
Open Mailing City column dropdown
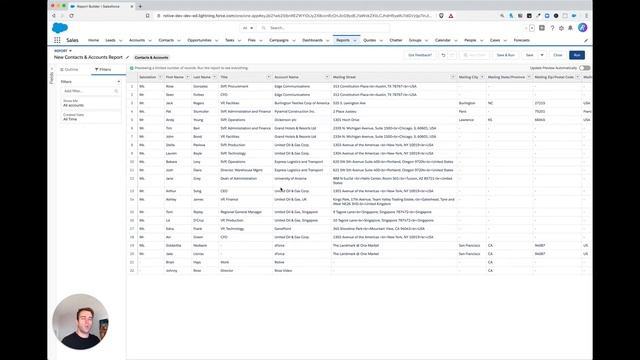tap(482, 77)
